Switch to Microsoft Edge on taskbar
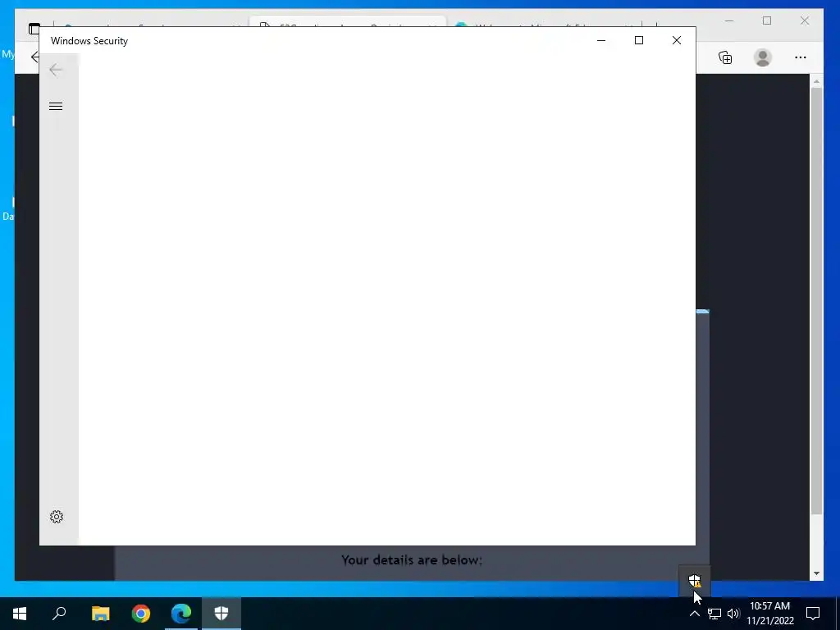The image size is (840, 630). [181, 614]
